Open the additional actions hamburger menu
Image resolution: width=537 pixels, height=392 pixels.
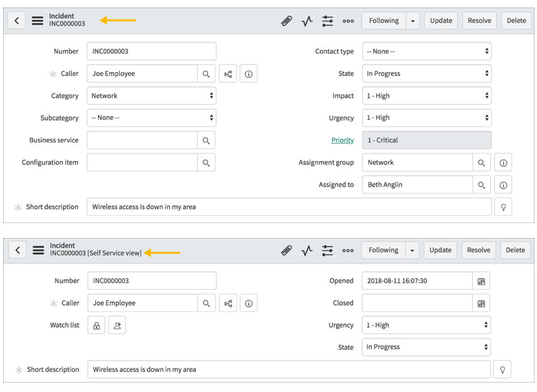[37, 19]
